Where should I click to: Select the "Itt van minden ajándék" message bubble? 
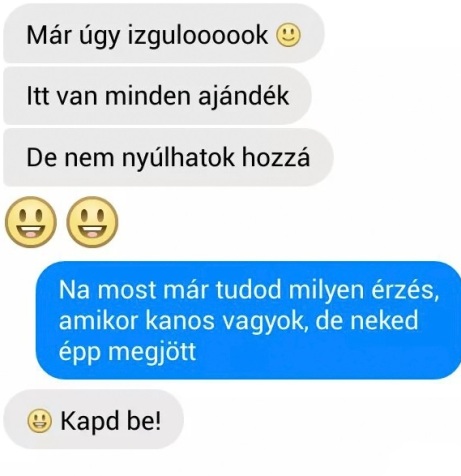pos(157,96)
